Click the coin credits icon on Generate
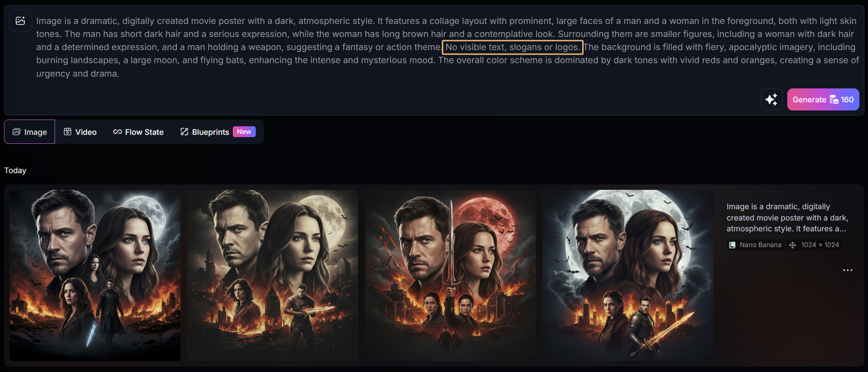The width and height of the screenshot is (868, 372). point(834,99)
